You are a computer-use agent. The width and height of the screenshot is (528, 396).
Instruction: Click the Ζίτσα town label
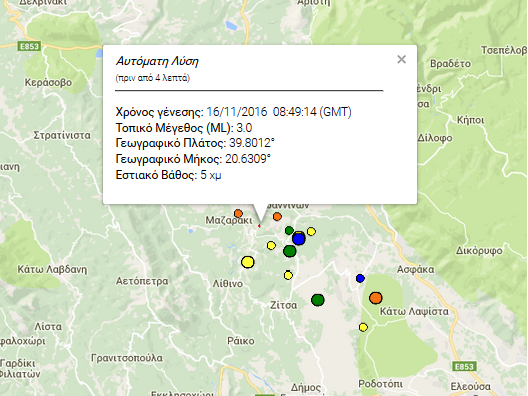(x=284, y=305)
